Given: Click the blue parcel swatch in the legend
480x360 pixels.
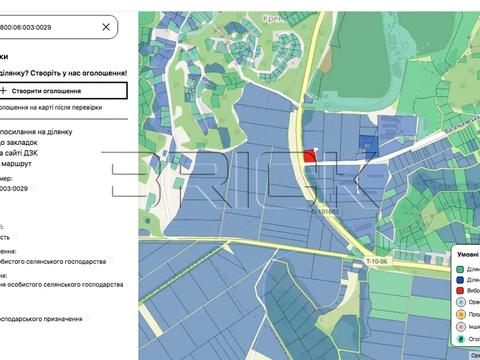Looking at the screenshot, I should (460, 280).
